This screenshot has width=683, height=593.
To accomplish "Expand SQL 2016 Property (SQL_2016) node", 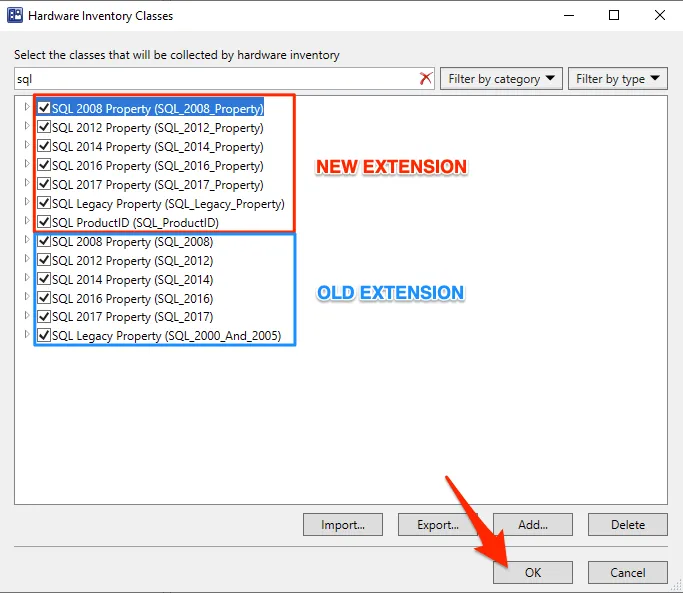I will click(x=27, y=297).
